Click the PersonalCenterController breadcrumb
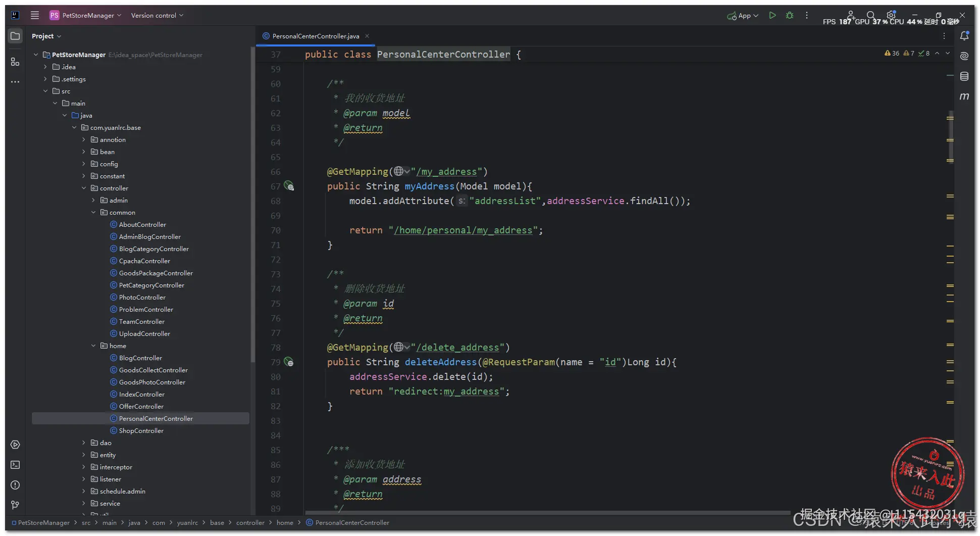 pyautogui.click(x=348, y=522)
